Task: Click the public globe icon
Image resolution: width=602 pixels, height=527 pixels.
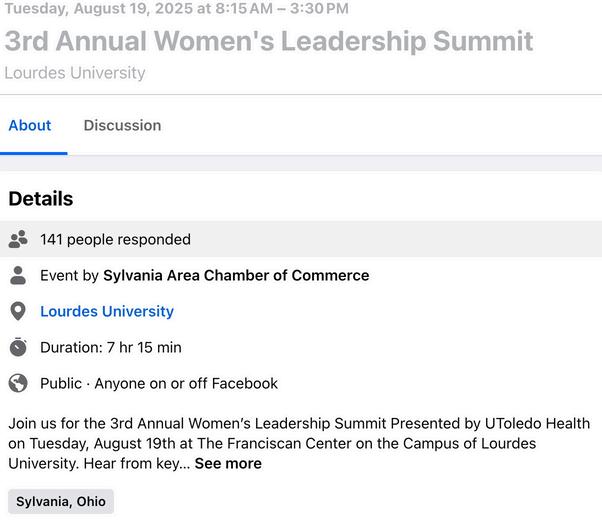Action: pyautogui.click(x=18, y=383)
